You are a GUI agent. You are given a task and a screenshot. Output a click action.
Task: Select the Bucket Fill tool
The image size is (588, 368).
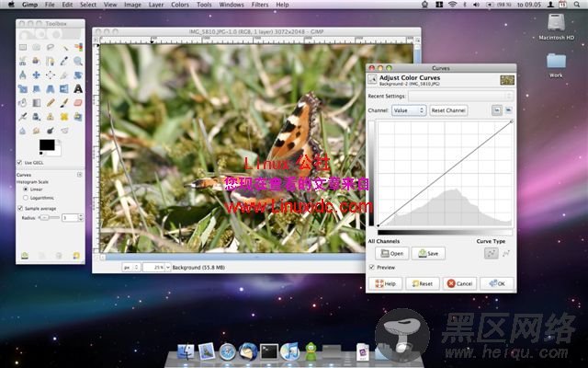[23, 103]
